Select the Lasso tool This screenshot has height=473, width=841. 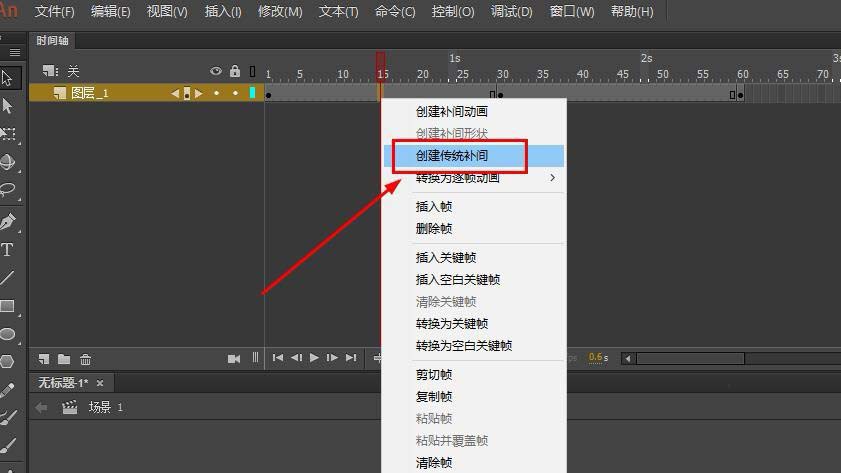click(x=8, y=190)
